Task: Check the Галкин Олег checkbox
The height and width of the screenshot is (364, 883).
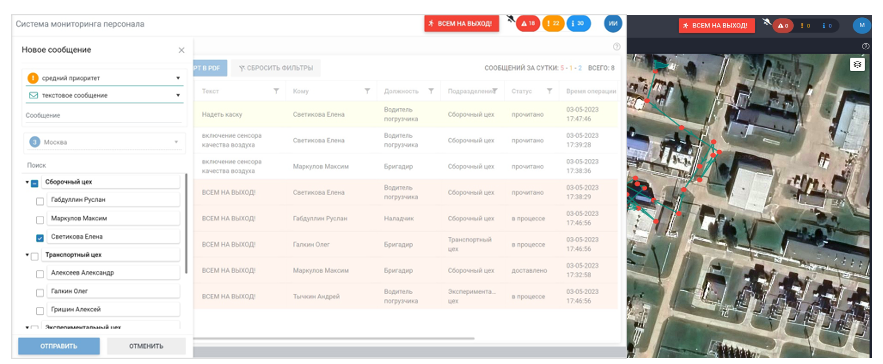Action: [40, 293]
